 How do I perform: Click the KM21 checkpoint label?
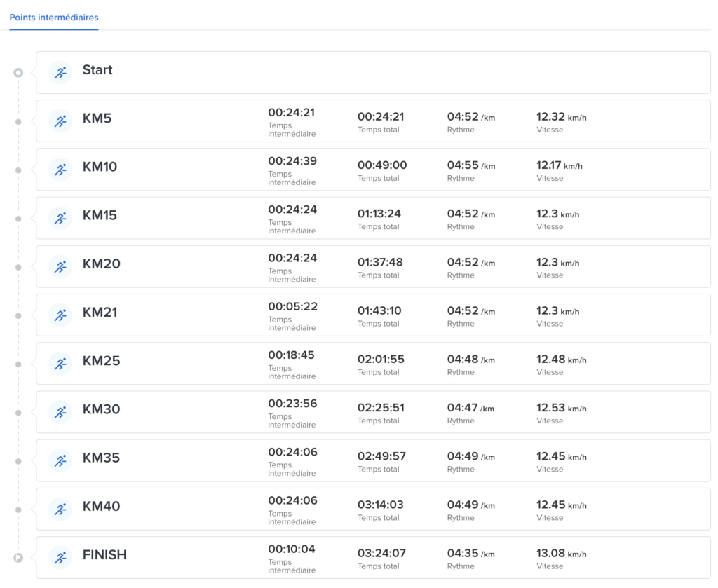coord(100,313)
